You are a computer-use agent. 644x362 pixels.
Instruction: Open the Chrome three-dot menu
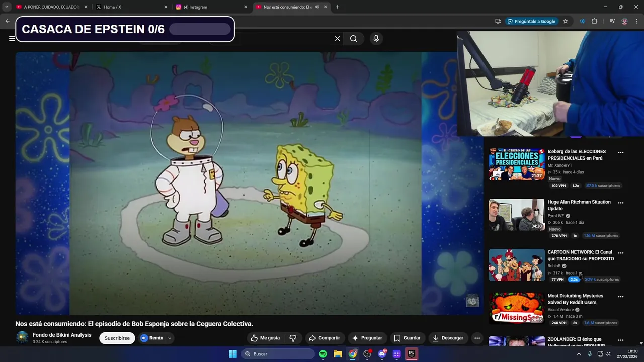636,21
